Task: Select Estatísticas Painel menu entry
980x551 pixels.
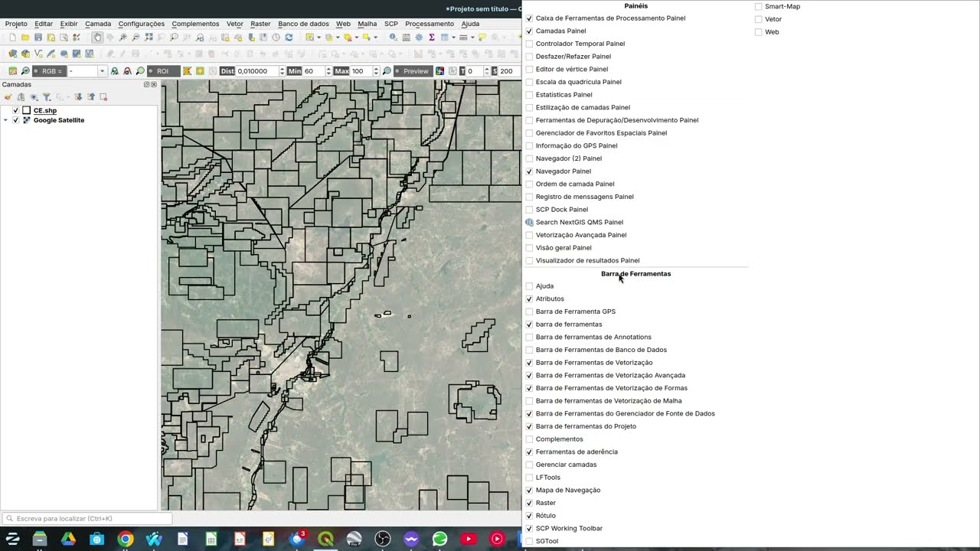Action: click(563, 95)
